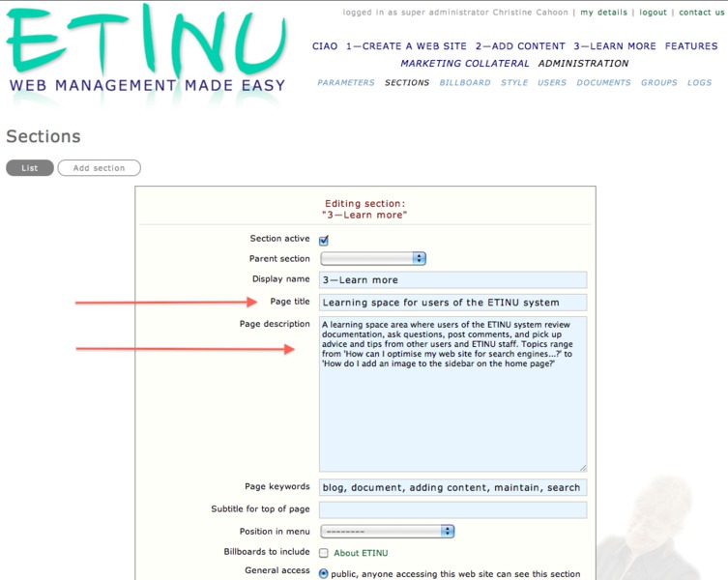Open the Parent section dropdown
The width and height of the screenshot is (728, 580).
373,259
